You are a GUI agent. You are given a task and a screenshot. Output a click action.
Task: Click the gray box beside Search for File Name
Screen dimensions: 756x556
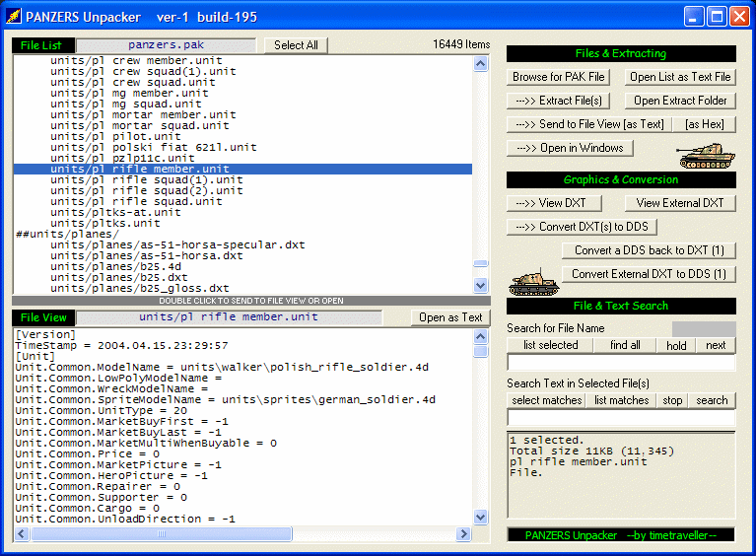[704, 329]
